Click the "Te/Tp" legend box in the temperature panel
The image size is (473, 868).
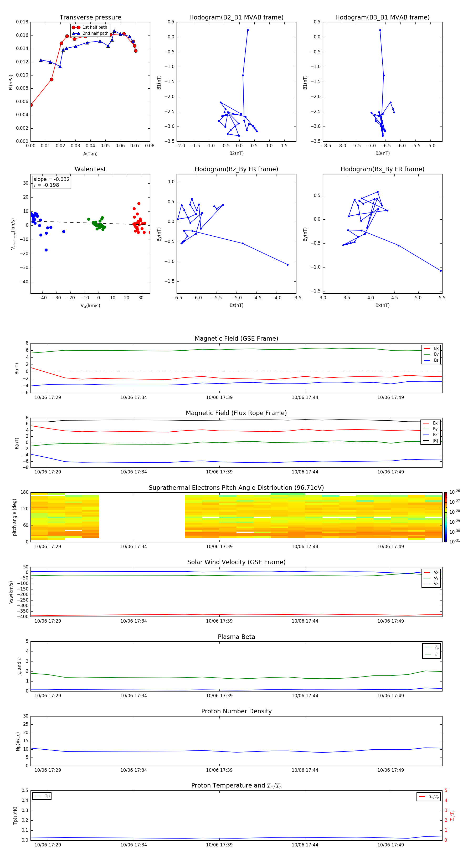429,796
